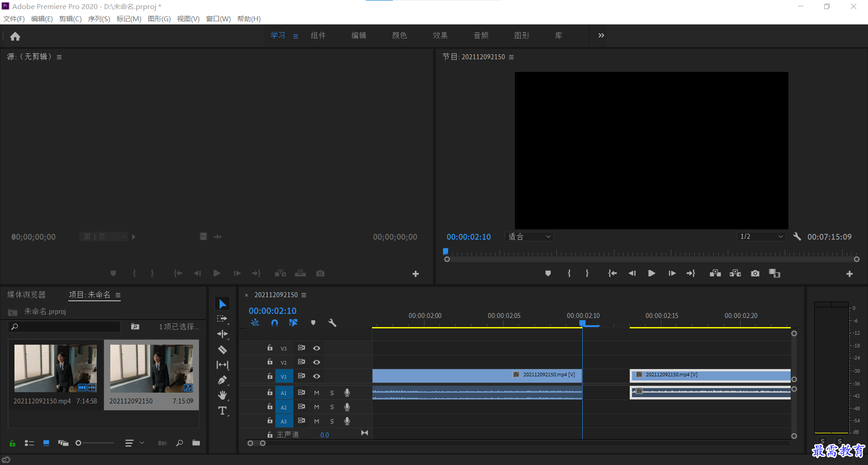Go to In point in program monitor
The width and height of the screenshot is (868, 465).
[x=612, y=273]
